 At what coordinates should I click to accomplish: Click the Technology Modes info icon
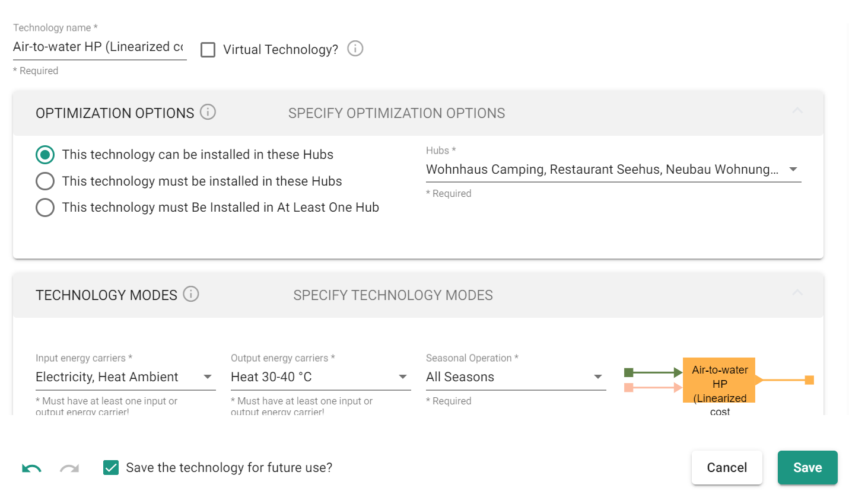coord(190,294)
